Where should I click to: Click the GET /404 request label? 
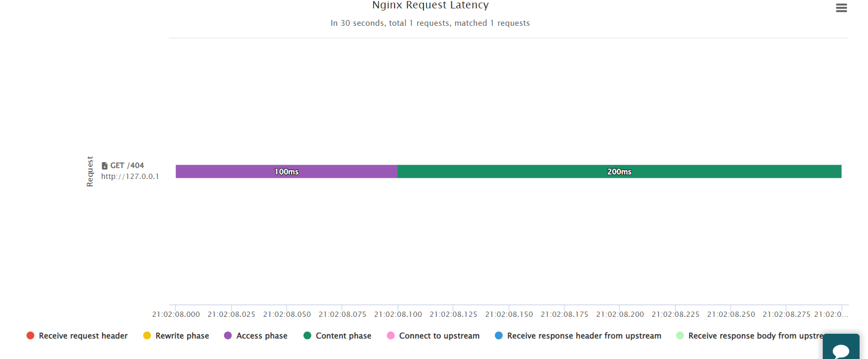(127, 165)
